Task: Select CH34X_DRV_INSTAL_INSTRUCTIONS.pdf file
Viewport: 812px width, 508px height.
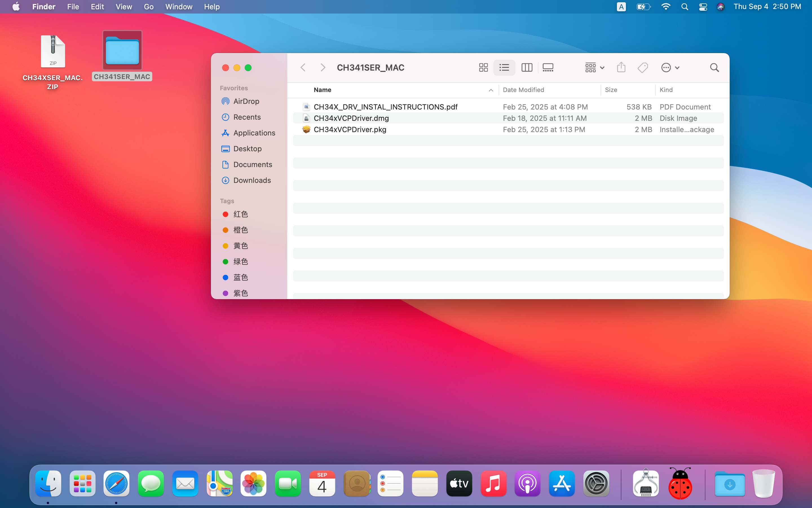Action: coord(508,107)
